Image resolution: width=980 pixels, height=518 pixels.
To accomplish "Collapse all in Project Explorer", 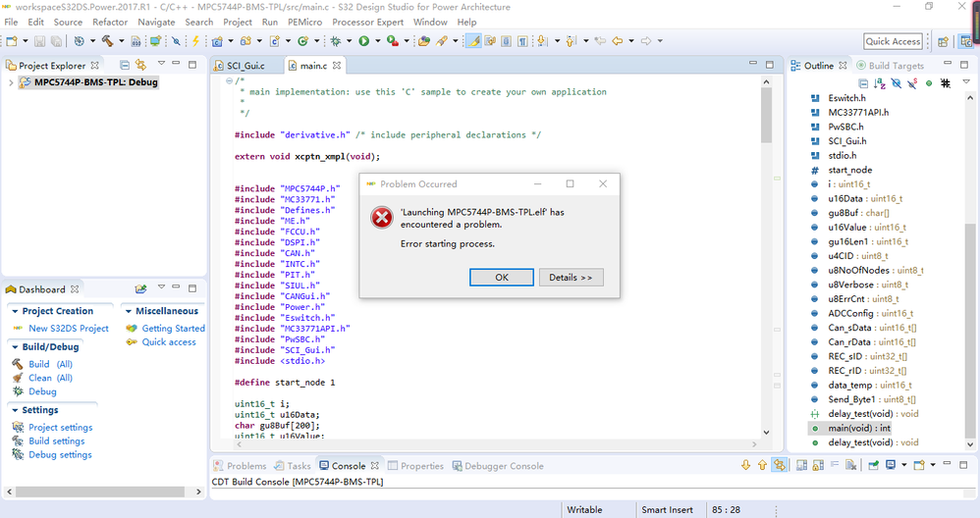I will [x=125, y=65].
